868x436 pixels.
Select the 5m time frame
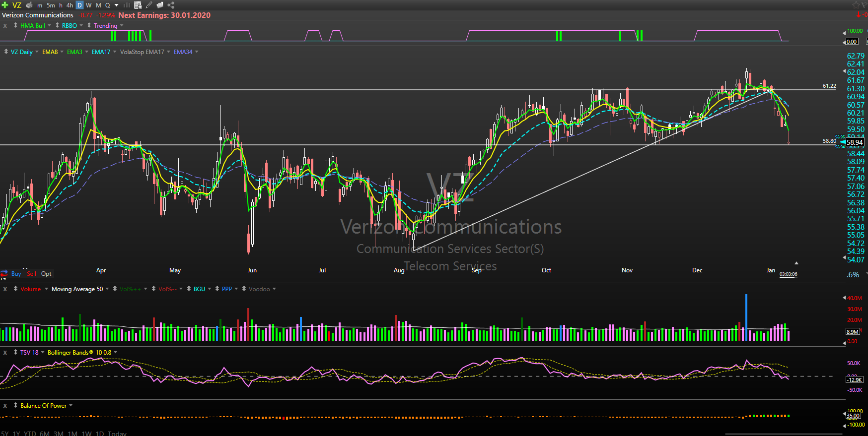pyautogui.click(x=51, y=5)
